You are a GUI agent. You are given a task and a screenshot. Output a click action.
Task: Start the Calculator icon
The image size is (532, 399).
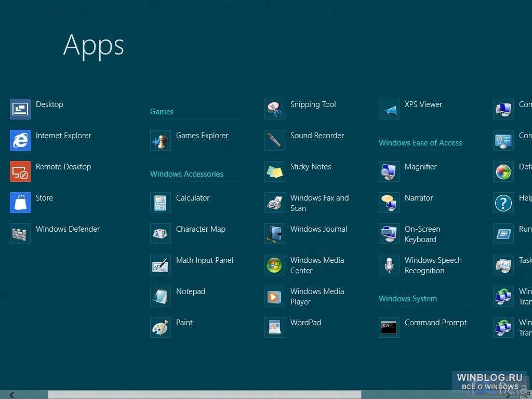(161, 203)
